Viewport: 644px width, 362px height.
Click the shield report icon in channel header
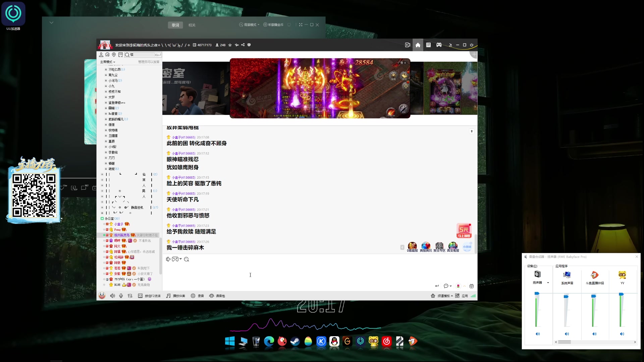(249, 45)
